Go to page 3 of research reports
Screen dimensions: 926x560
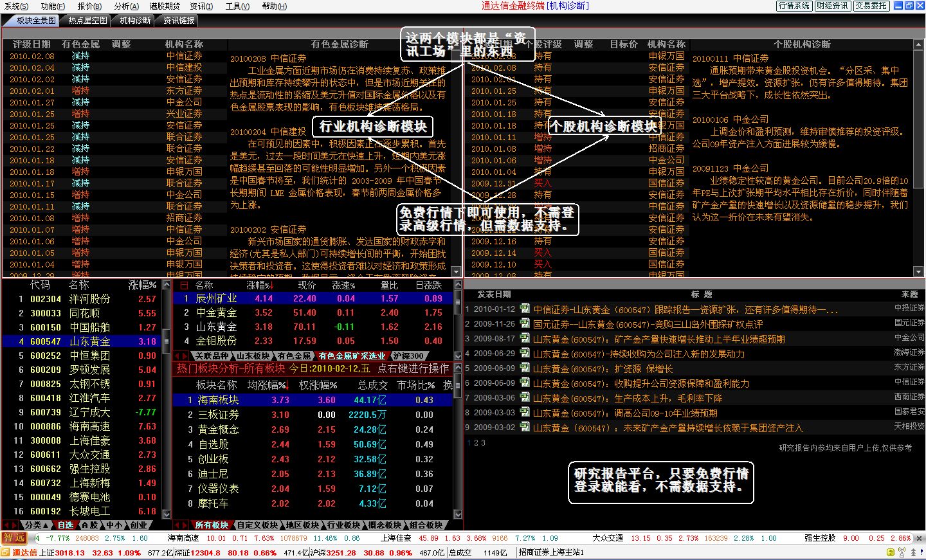click(x=483, y=442)
